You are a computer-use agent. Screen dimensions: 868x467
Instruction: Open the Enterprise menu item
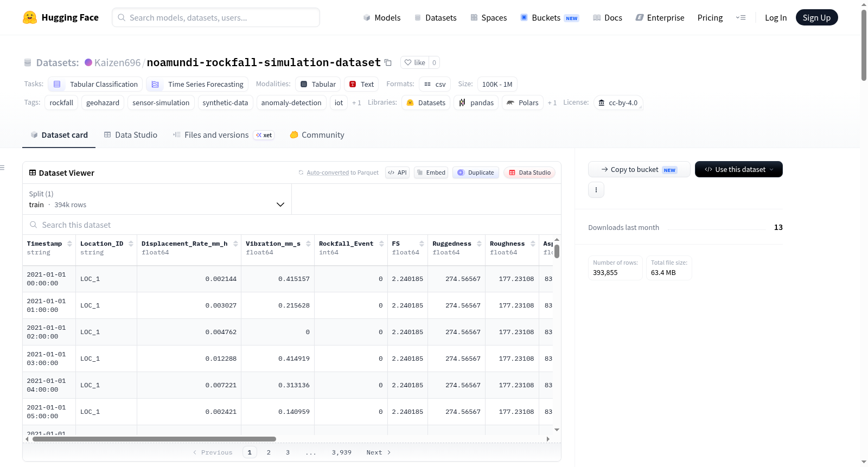coord(660,17)
